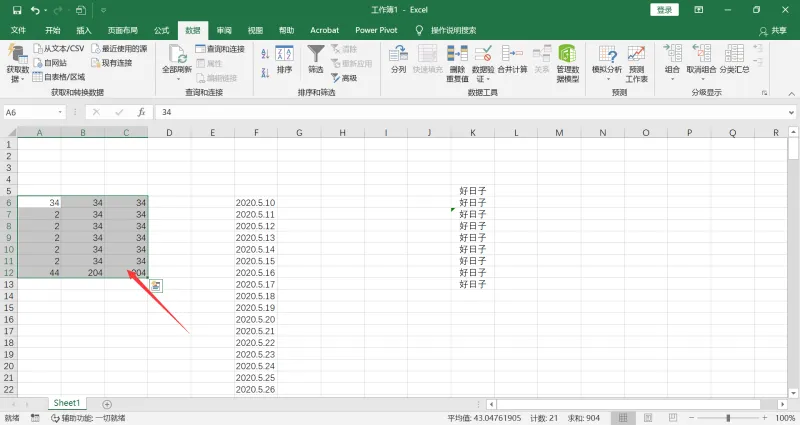This screenshot has height=425, width=800.
Task: Open What-If Analysis (模拟分析)
Action: (x=607, y=63)
